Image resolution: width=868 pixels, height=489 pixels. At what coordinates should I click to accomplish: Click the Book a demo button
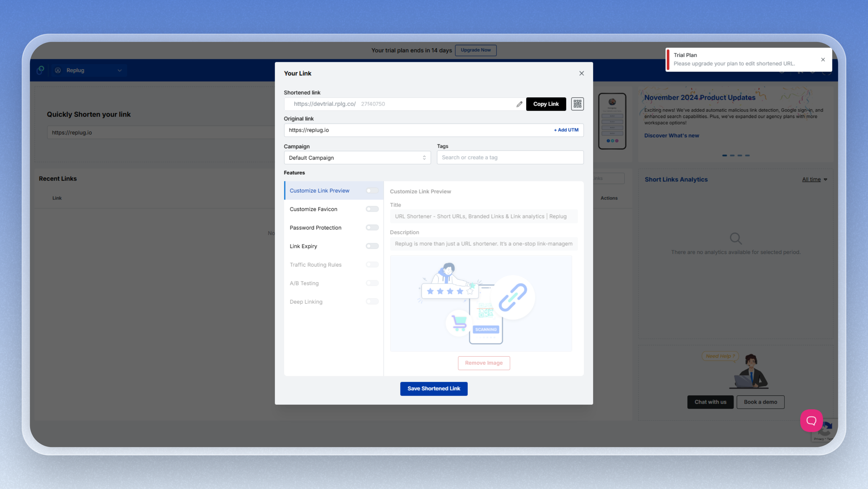[760, 402]
